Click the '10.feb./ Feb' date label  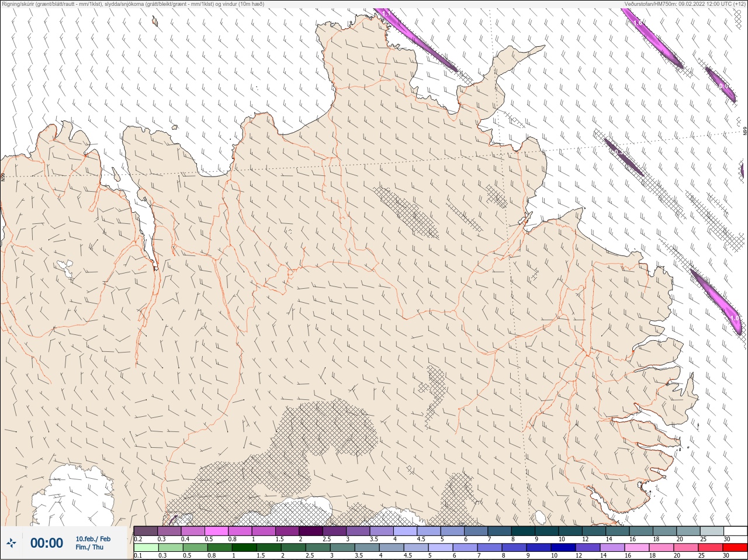click(93, 539)
